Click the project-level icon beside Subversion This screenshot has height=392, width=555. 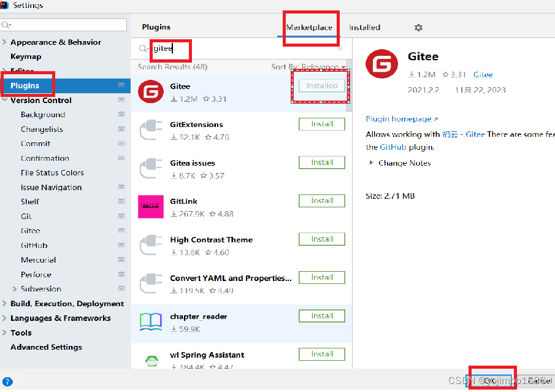coord(121,288)
